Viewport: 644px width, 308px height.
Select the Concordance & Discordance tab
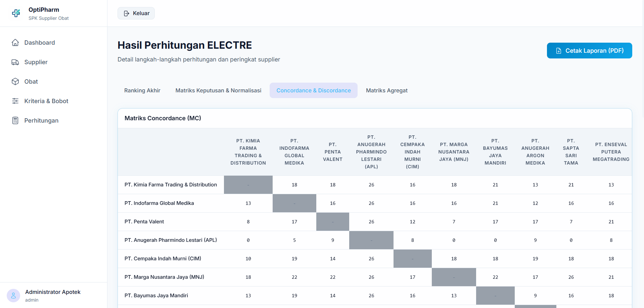coord(314,90)
